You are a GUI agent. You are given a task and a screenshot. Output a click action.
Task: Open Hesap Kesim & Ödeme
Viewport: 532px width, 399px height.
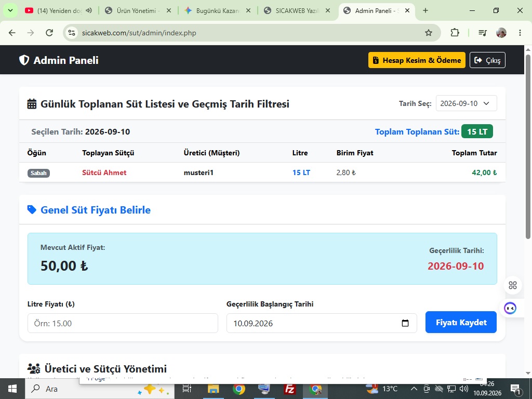pyautogui.click(x=417, y=60)
